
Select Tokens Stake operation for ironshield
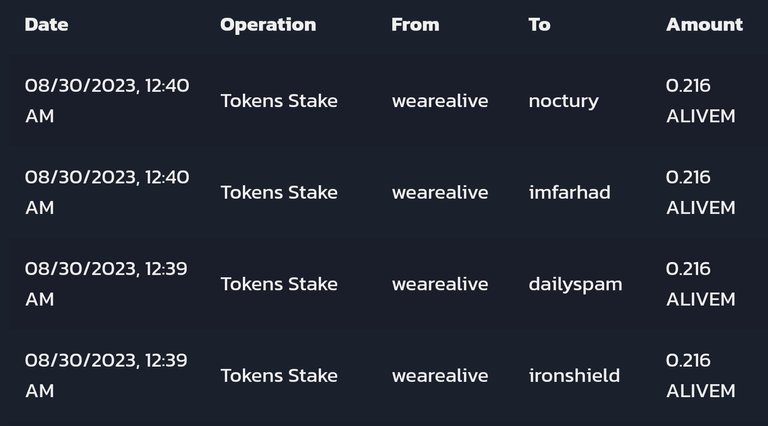[279, 376]
